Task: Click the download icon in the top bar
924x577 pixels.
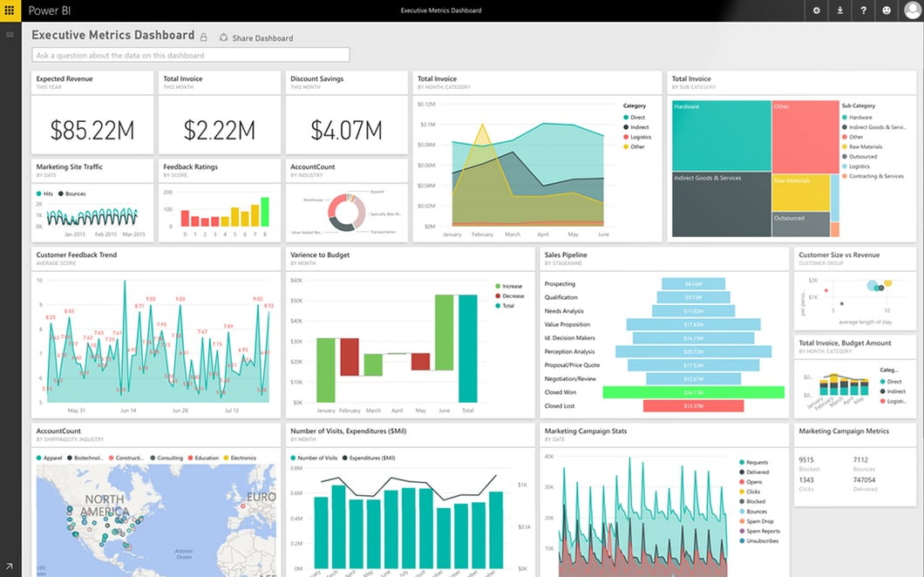Action: click(x=839, y=10)
